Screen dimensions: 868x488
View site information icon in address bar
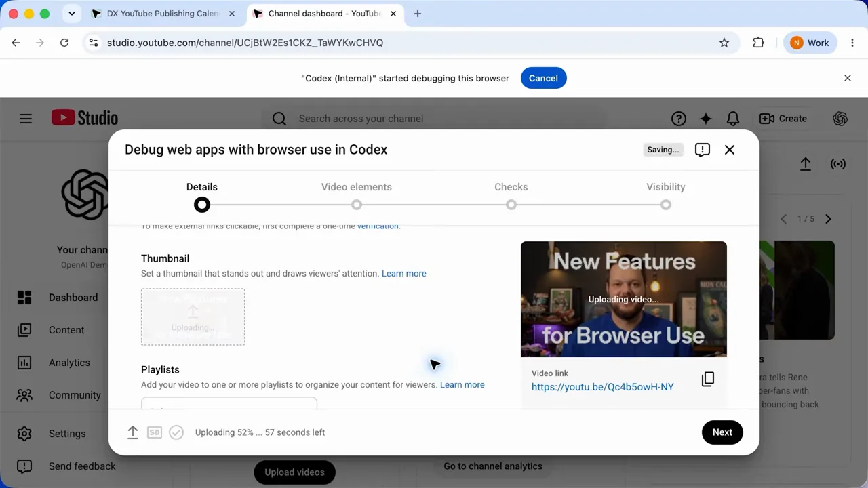[x=94, y=43]
